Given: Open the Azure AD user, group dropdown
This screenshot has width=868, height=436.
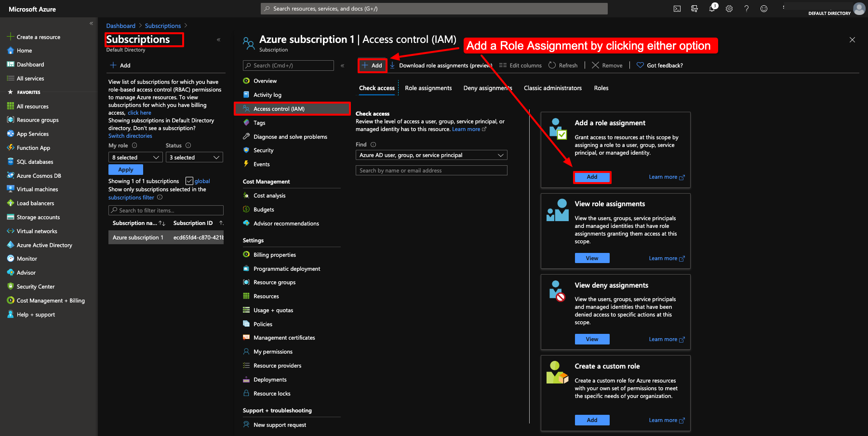Looking at the screenshot, I should tap(431, 155).
